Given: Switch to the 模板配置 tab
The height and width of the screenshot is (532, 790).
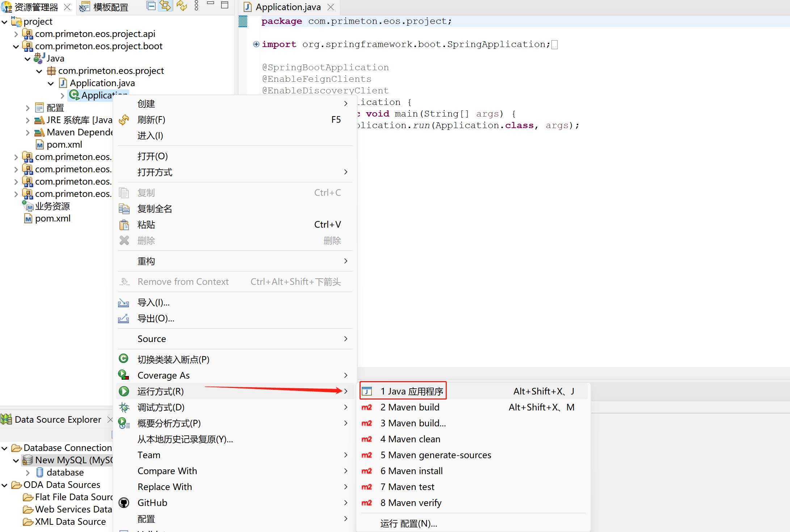Looking at the screenshot, I should pyautogui.click(x=110, y=7).
